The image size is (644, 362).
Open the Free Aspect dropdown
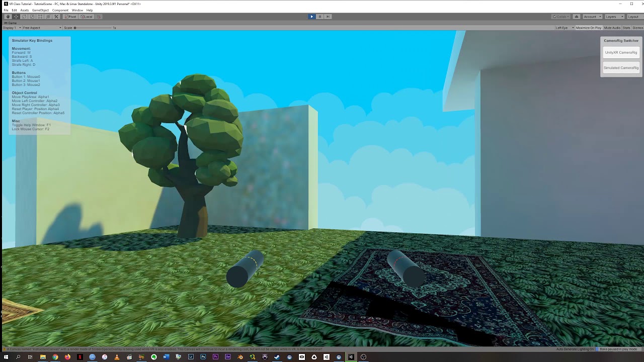click(x=42, y=28)
